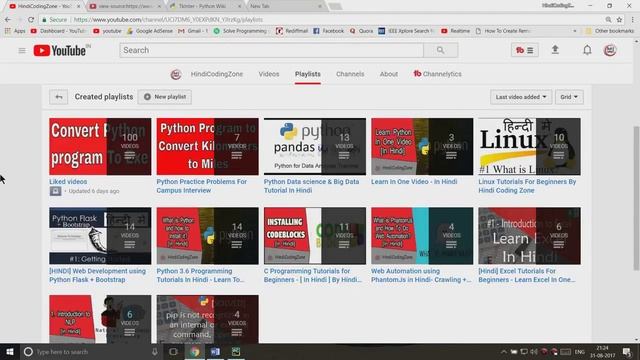Open the notifications bell
Viewport: 640px width, 360px height.
tap(587, 50)
